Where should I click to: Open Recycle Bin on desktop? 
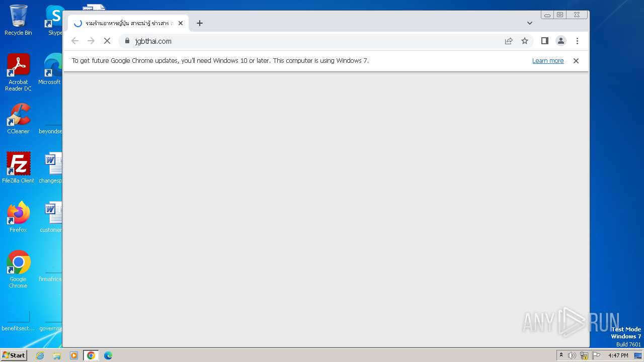coord(18,20)
